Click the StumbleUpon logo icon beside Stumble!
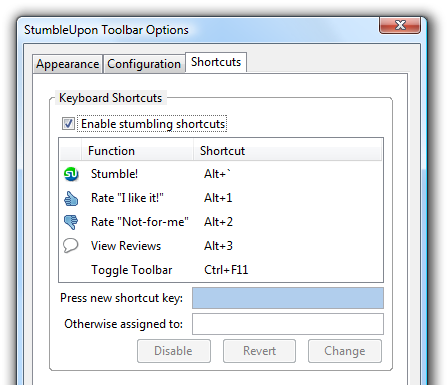 pos(71,174)
